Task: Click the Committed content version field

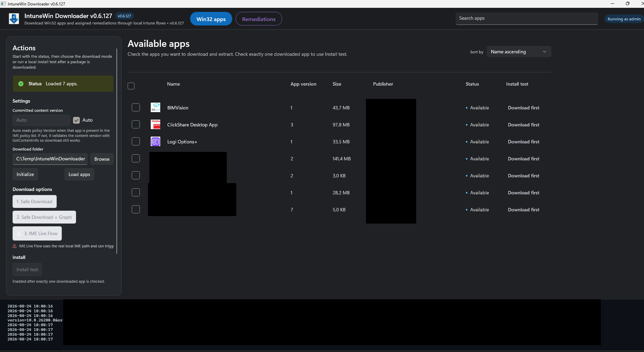Action: click(x=41, y=120)
